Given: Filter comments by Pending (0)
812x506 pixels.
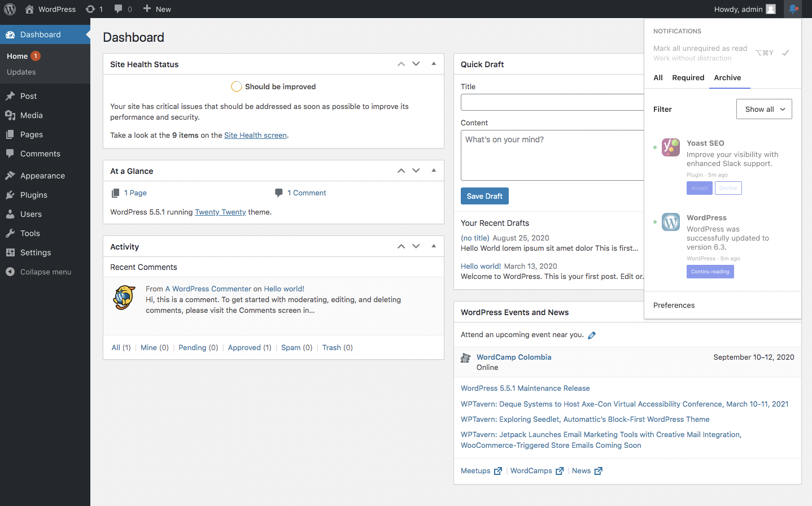Looking at the screenshot, I should pyautogui.click(x=198, y=348).
